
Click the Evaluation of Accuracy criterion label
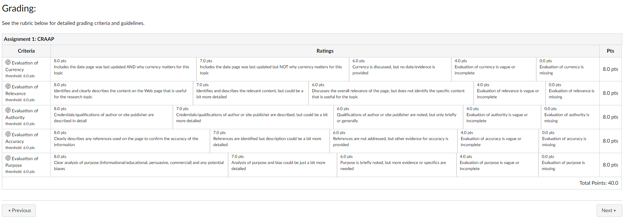click(22, 138)
